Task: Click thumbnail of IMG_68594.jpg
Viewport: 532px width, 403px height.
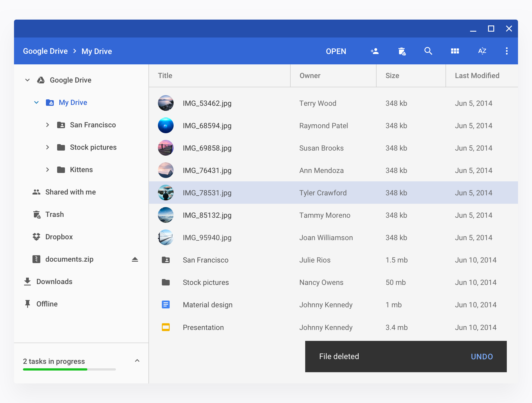Action: 166,125
